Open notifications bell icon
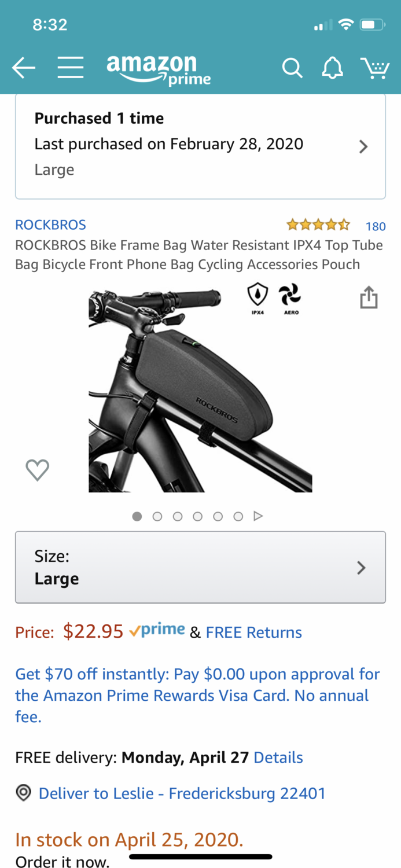This screenshot has width=401, height=868. pyautogui.click(x=332, y=69)
